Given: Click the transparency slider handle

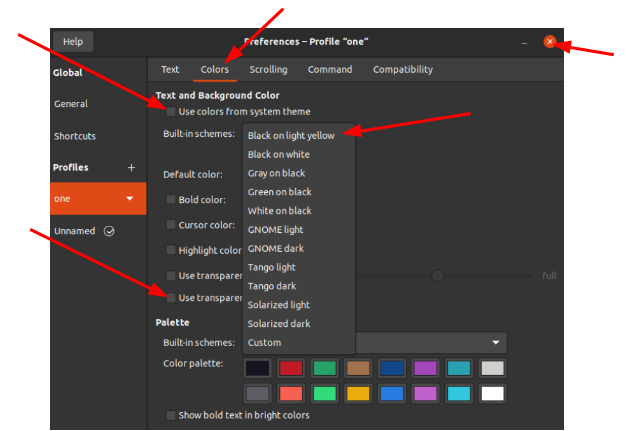Looking at the screenshot, I should tap(437, 275).
